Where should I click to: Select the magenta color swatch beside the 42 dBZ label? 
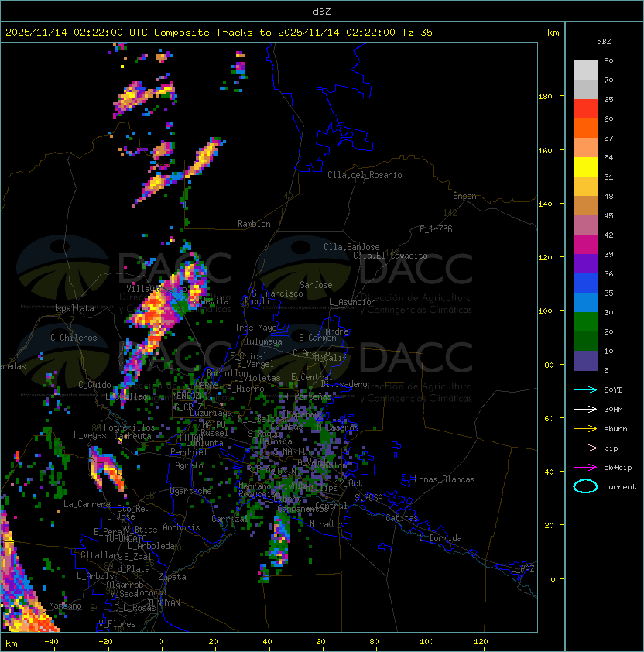point(585,245)
